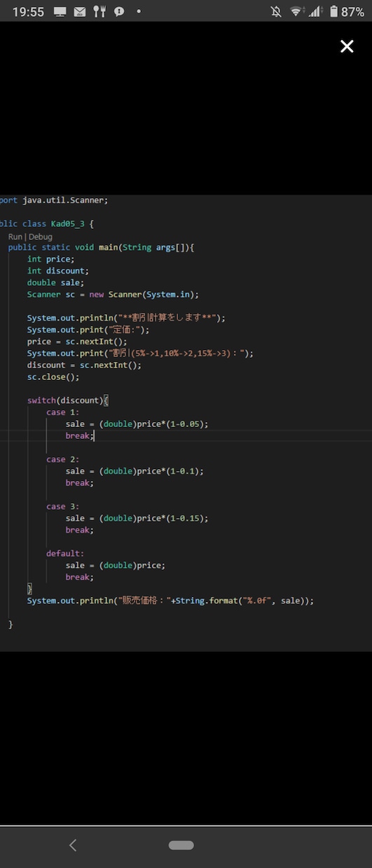372x868 pixels.
Task: Tap the chat bubble notification icon
Action: 119,12
